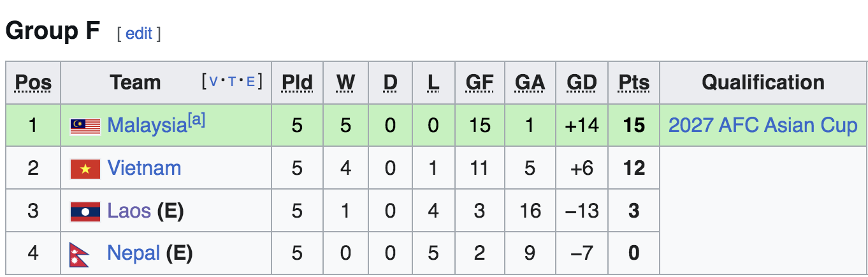Click the Pld column header abbreviation

297,82
